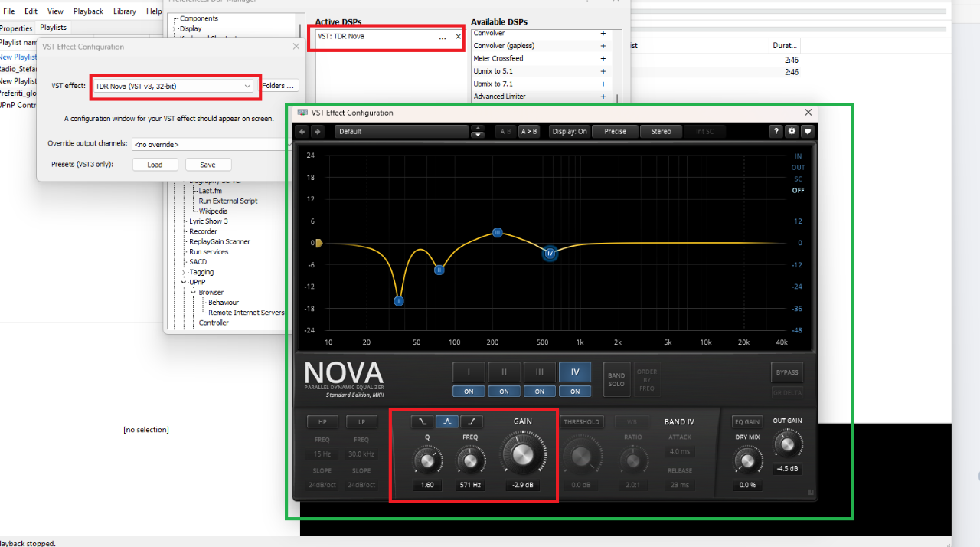Select band II node on EQ curve

pos(439,270)
